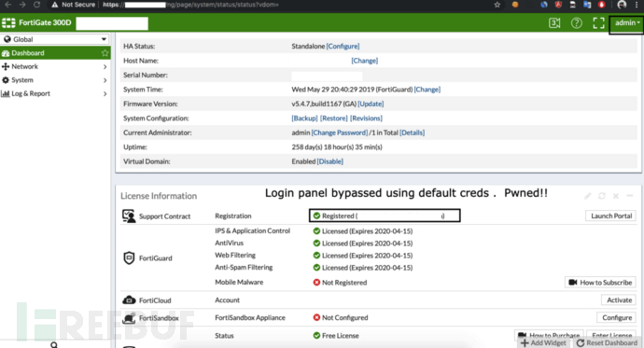Click the FortiSandbox icon
Viewport: 644px width, 348px height.
click(129, 318)
